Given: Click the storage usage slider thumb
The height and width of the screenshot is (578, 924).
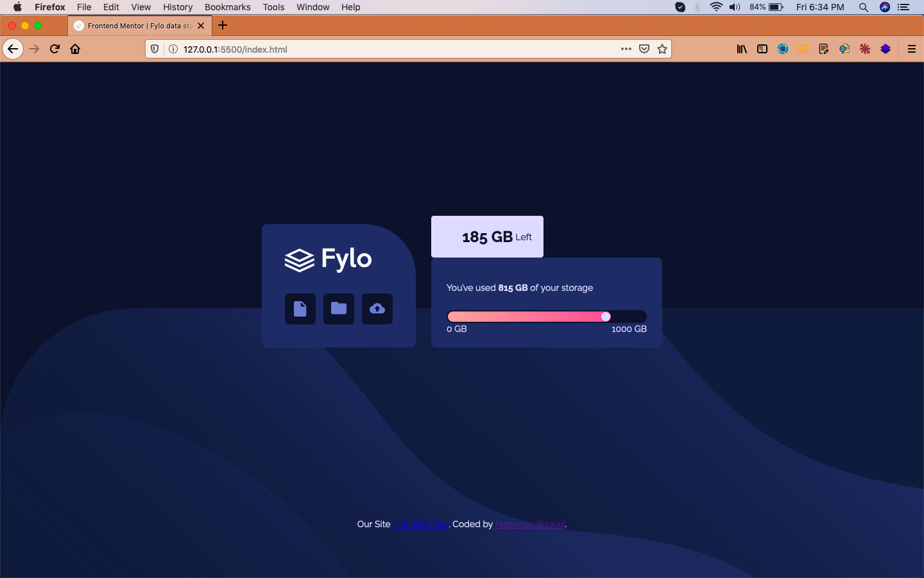Looking at the screenshot, I should click(x=606, y=317).
